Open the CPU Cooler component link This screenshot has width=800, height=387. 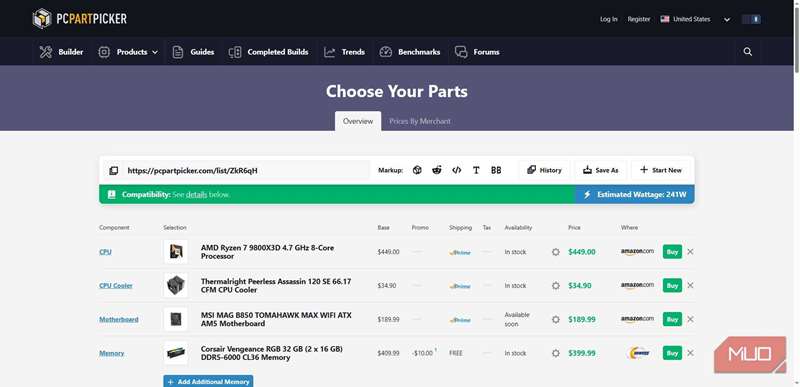(116, 286)
